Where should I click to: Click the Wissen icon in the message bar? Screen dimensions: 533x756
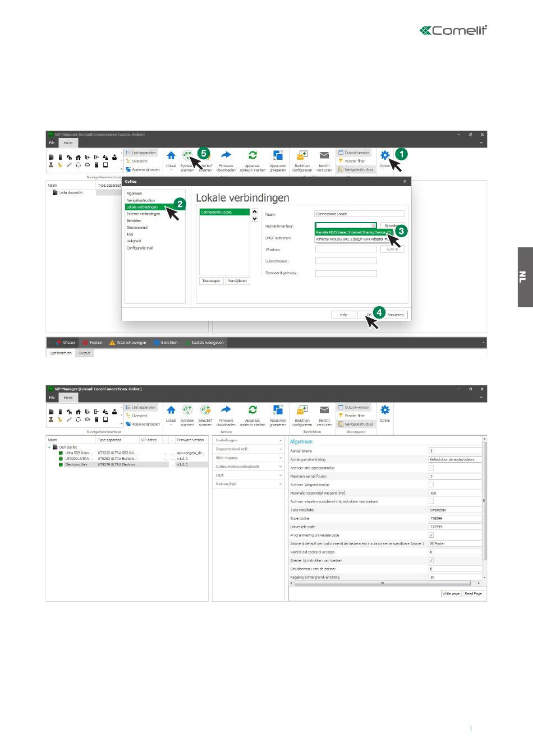tap(59, 342)
